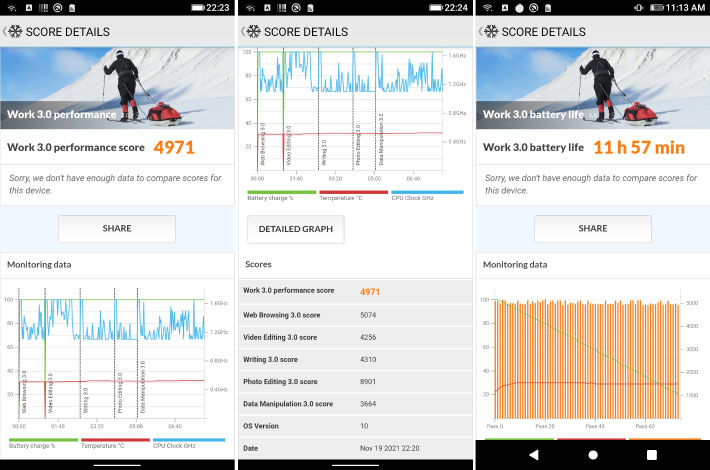Share the Work 3.0 battery life result
The height and width of the screenshot is (470, 710).
(592, 228)
